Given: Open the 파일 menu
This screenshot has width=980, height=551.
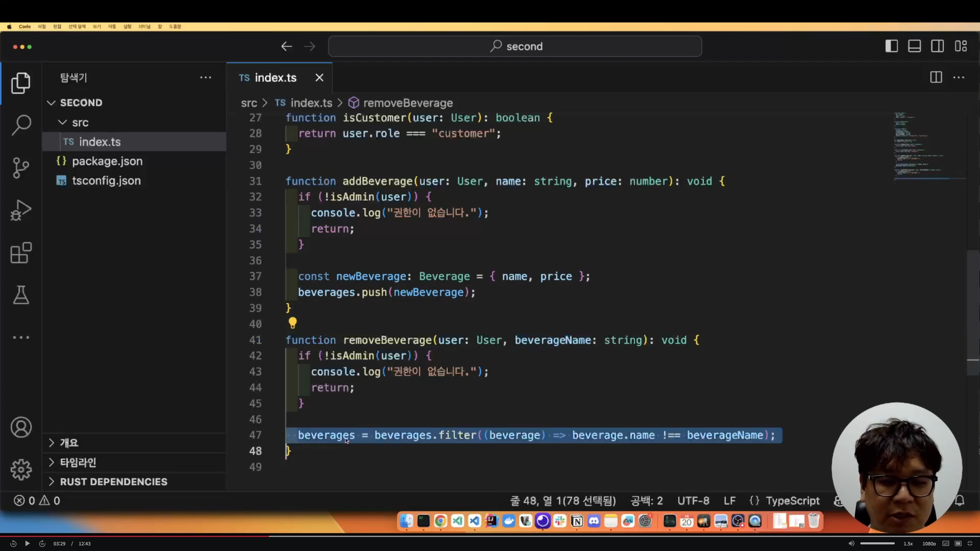Looking at the screenshot, I should [42, 26].
